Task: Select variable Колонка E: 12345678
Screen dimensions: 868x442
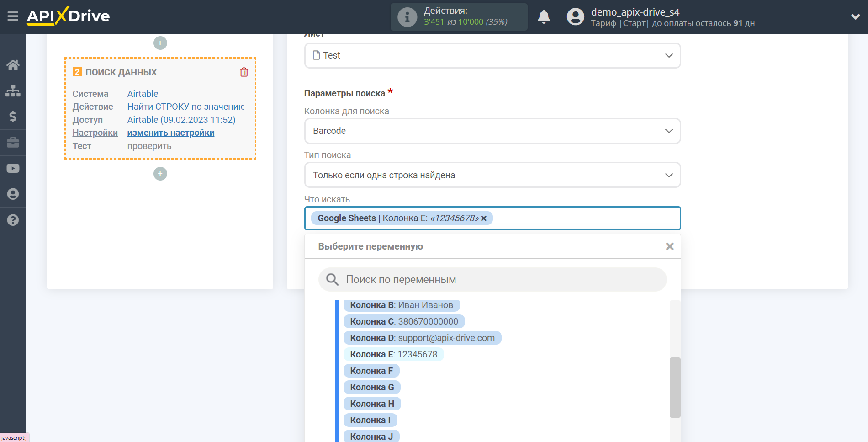Action: [393, 354]
